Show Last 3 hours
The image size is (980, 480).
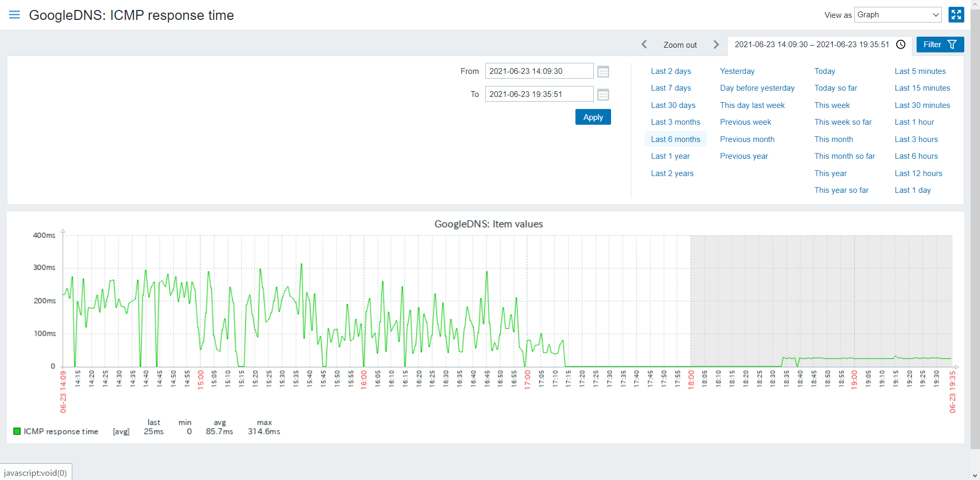[917, 139]
